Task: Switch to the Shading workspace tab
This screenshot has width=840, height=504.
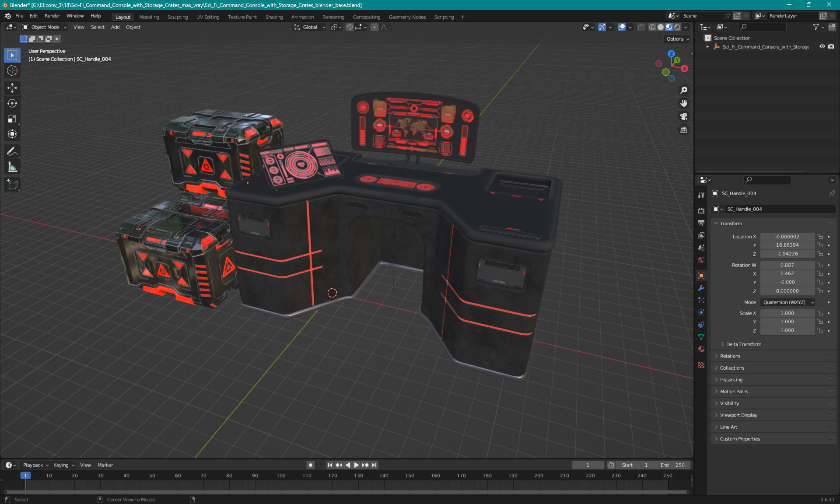Action: coord(274,17)
